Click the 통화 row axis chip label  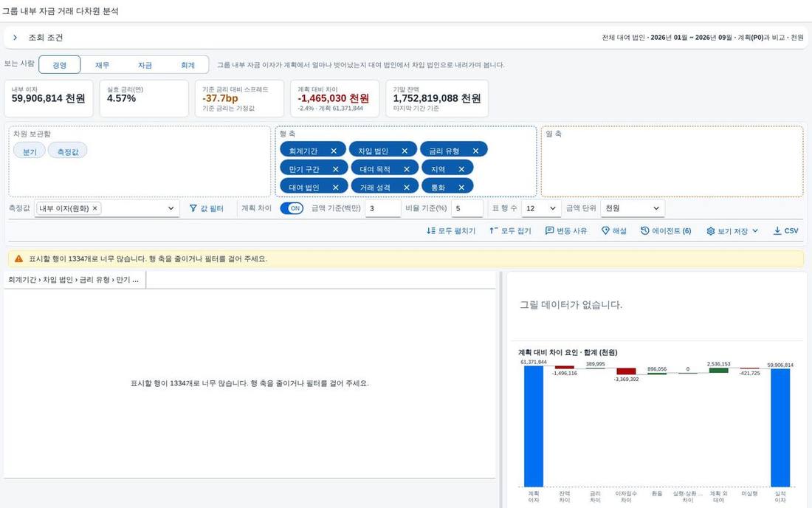pyautogui.click(x=438, y=187)
